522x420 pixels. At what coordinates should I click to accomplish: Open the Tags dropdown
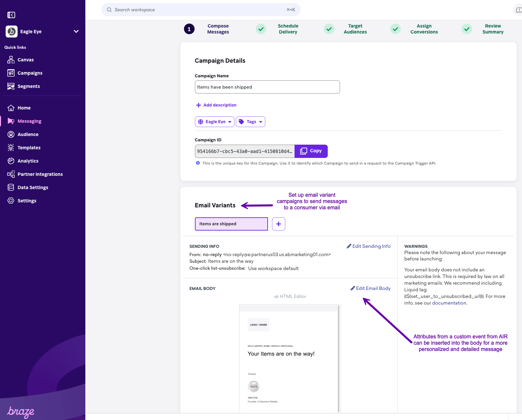250,122
